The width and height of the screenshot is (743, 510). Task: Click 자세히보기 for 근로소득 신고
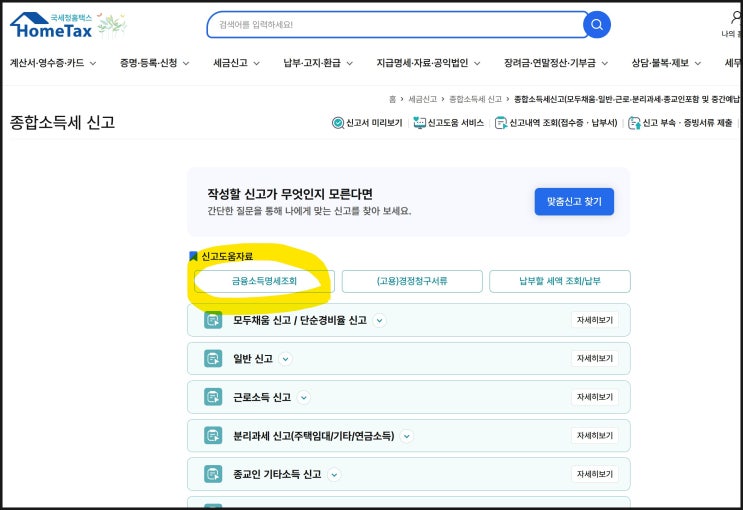(595, 397)
